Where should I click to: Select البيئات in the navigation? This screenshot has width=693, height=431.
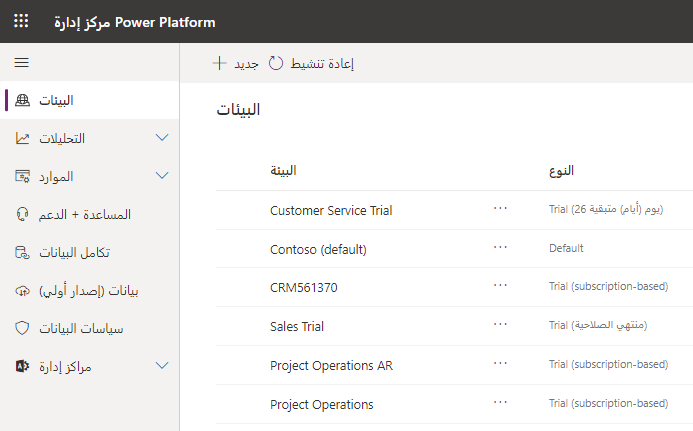(x=90, y=100)
